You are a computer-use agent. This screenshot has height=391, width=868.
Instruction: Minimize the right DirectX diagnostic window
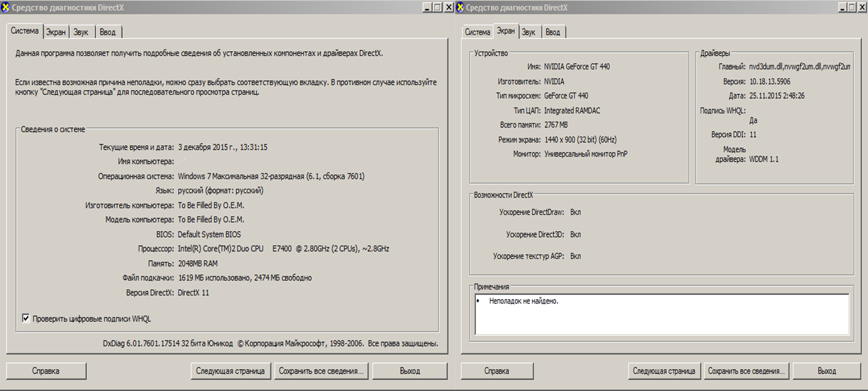point(842,7)
